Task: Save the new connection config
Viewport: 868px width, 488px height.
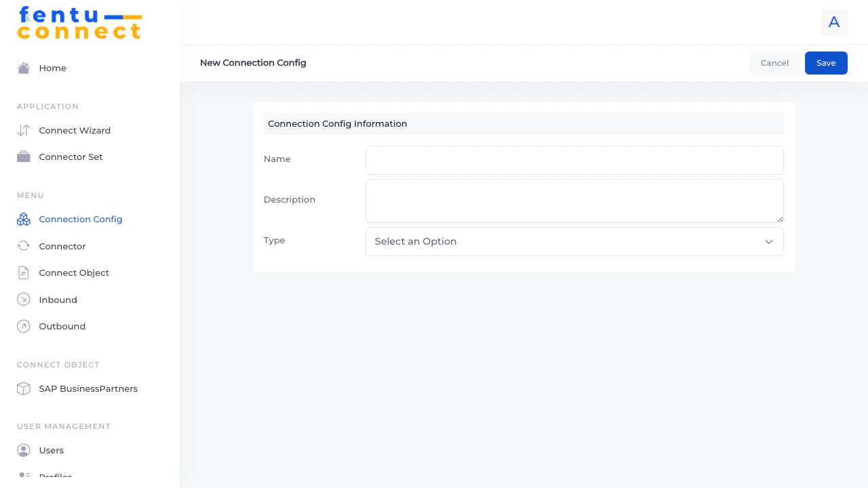Action: (826, 62)
